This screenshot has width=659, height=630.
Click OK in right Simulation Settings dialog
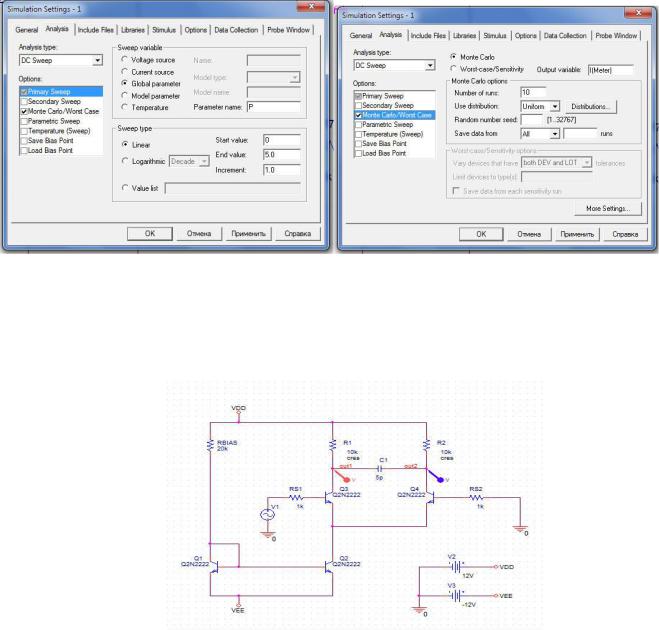click(481, 234)
